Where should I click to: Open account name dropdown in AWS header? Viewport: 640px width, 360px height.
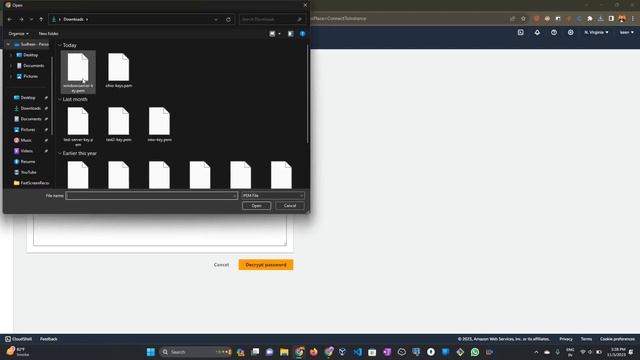click(x=627, y=32)
